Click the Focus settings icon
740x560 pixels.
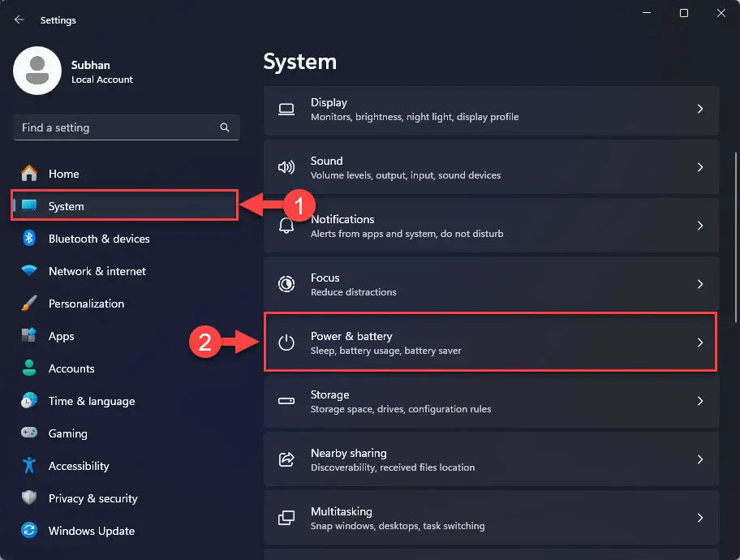(x=286, y=284)
